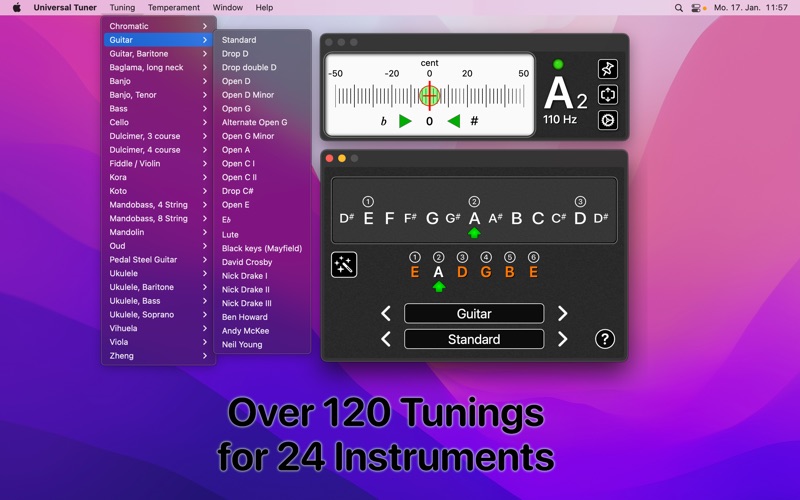Open the Temperament menu
Image resolution: width=800 pixels, height=500 pixels.
(174, 8)
